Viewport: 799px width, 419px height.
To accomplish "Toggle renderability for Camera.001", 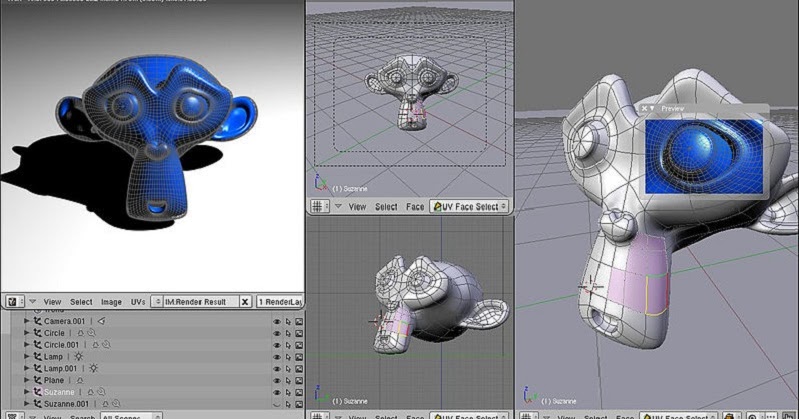I will (x=299, y=322).
